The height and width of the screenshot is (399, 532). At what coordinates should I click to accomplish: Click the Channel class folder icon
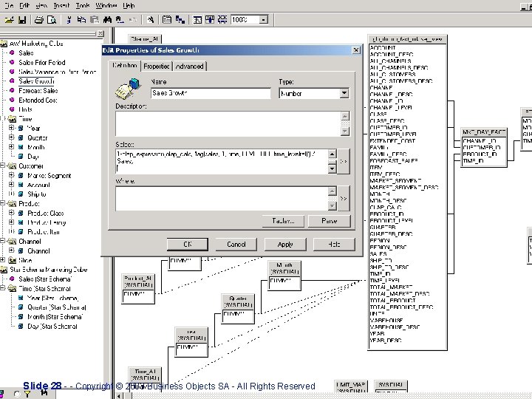[x=12, y=241]
